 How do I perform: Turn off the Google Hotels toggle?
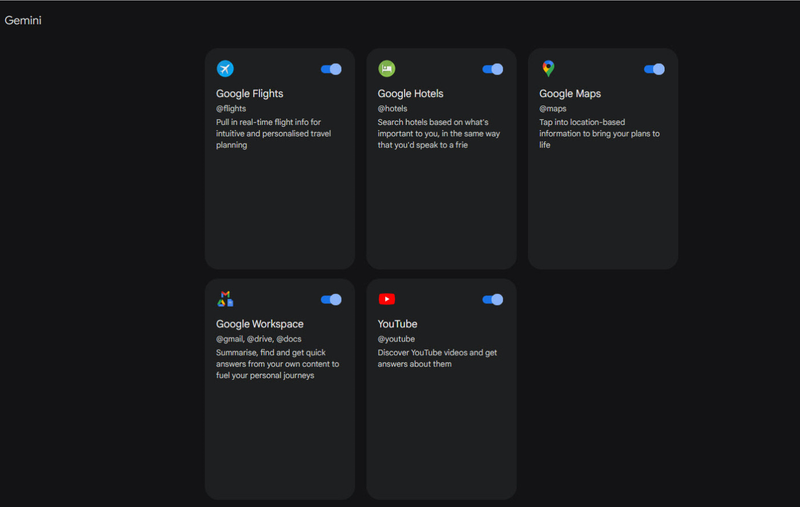pyautogui.click(x=492, y=69)
